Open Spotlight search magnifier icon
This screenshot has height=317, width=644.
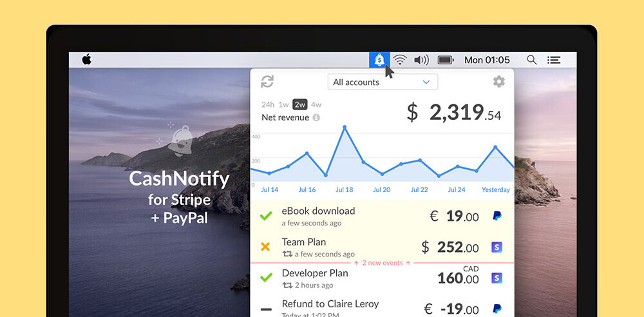pos(531,60)
